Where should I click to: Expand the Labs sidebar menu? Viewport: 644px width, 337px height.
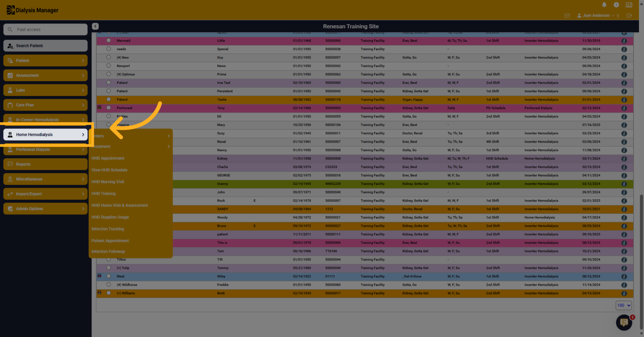click(x=45, y=90)
